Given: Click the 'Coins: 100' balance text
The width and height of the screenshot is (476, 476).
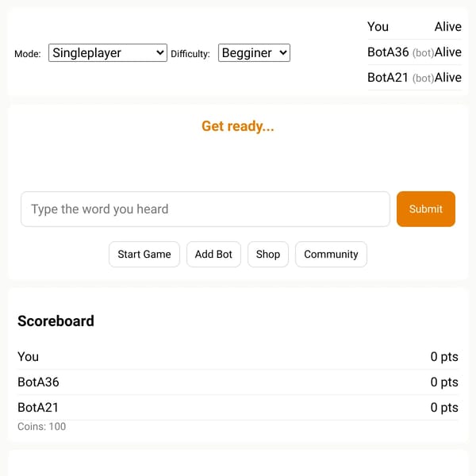Looking at the screenshot, I should coord(41,427).
